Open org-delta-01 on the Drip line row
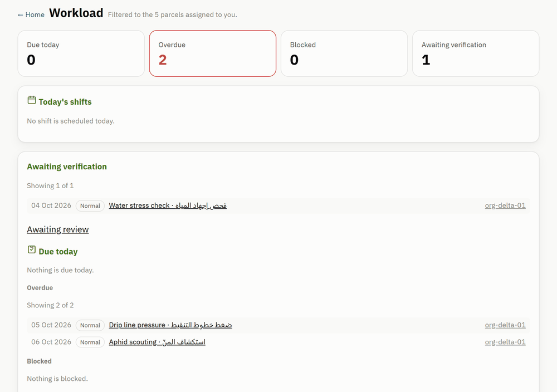 coord(505,325)
